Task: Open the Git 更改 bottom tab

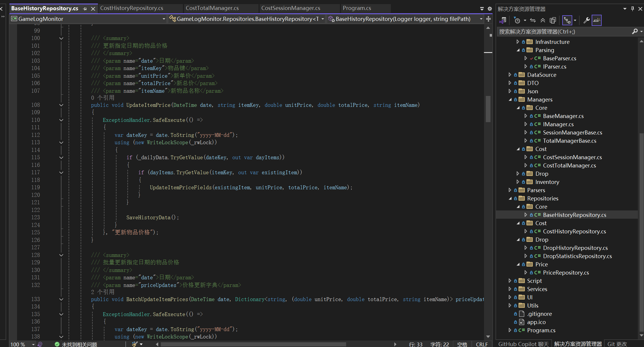Action: pyautogui.click(x=617, y=344)
